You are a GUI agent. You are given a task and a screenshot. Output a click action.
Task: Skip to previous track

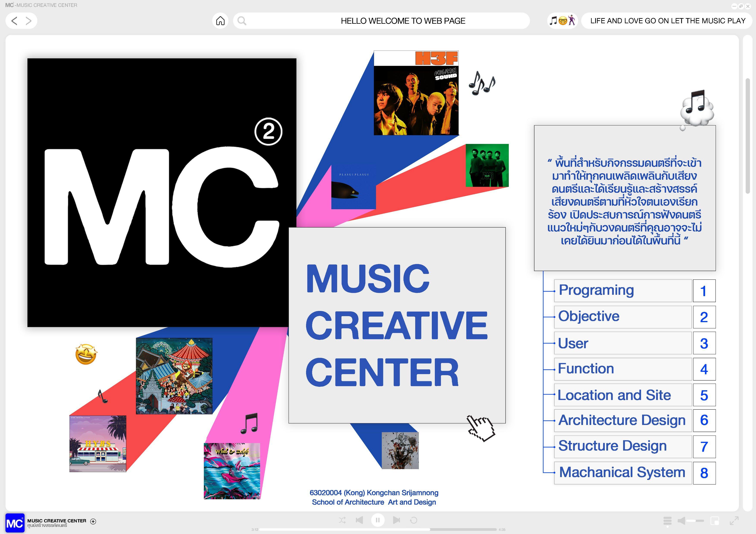pos(360,520)
